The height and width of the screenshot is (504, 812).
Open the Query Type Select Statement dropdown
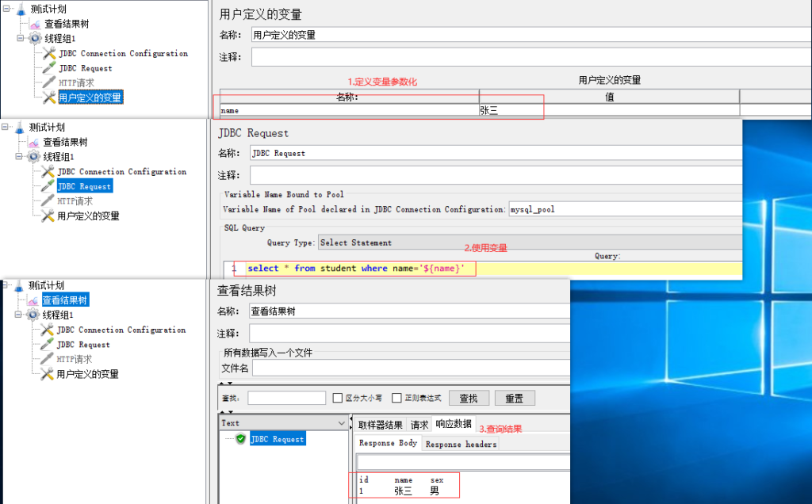[x=528, y=242]
